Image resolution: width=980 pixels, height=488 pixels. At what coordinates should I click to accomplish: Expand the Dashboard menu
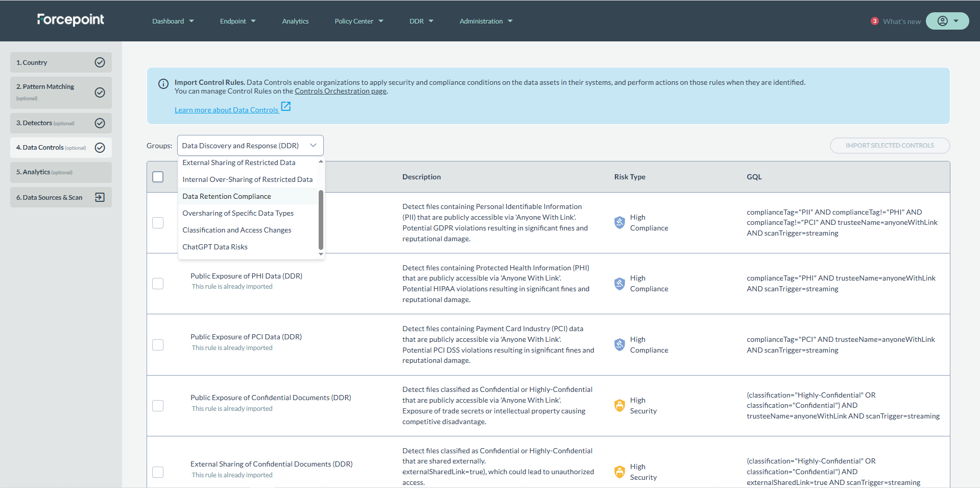[173, 21]
